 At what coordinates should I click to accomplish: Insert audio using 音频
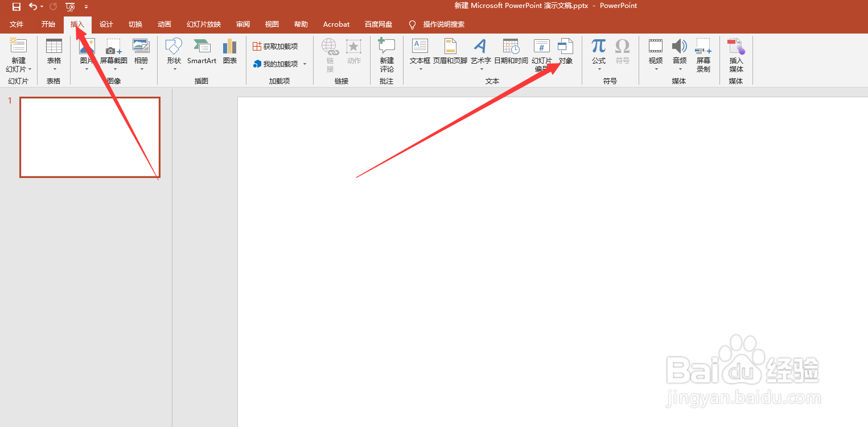[680, 51]
